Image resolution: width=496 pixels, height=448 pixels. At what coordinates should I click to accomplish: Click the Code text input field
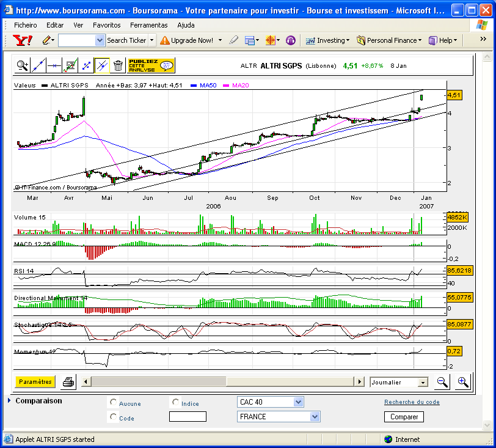tap(188, 417)
